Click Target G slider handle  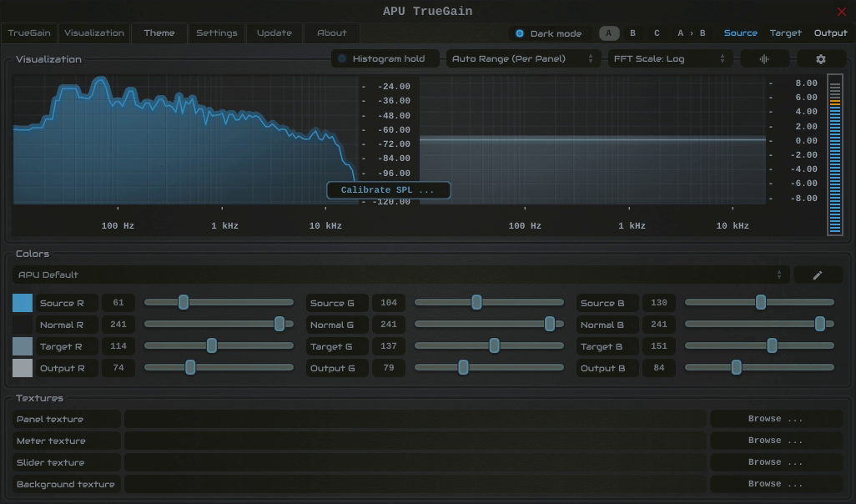494,345
